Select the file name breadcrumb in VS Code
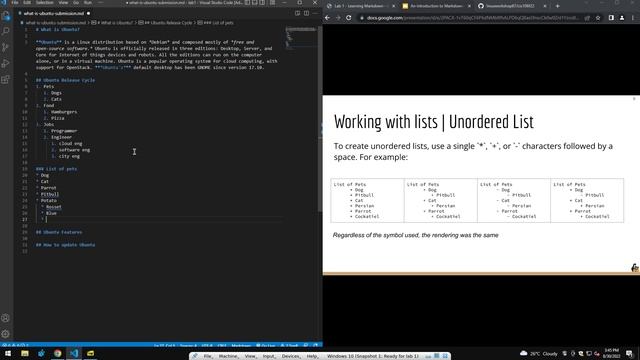The height and width of the screenshot is (360, 640). point(56,23)
